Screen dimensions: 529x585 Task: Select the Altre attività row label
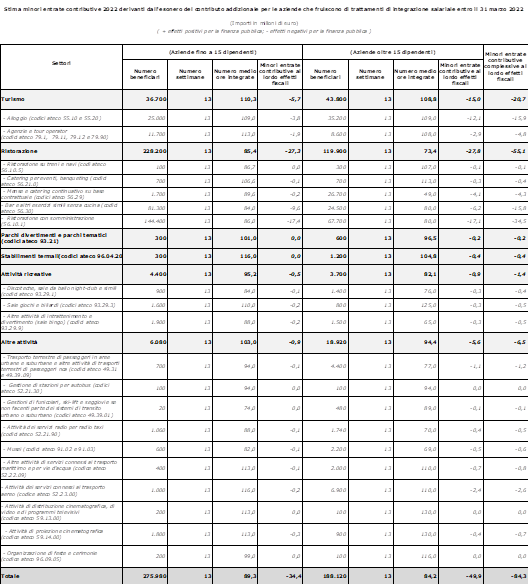19,342
